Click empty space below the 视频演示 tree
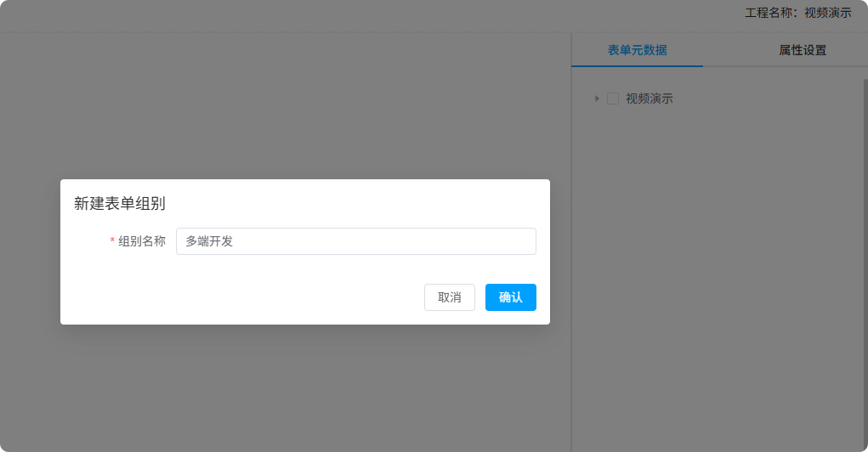This screenshot has height=452, width=868. point(718,255)
